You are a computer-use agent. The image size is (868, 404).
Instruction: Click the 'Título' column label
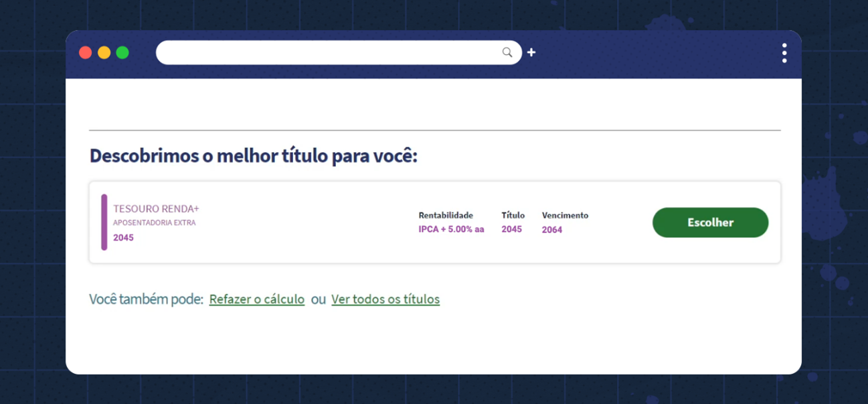point(513,215)
